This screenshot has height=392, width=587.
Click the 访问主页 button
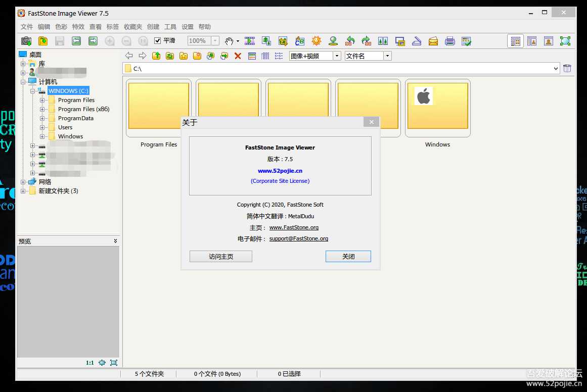click(x=221, y=257)
